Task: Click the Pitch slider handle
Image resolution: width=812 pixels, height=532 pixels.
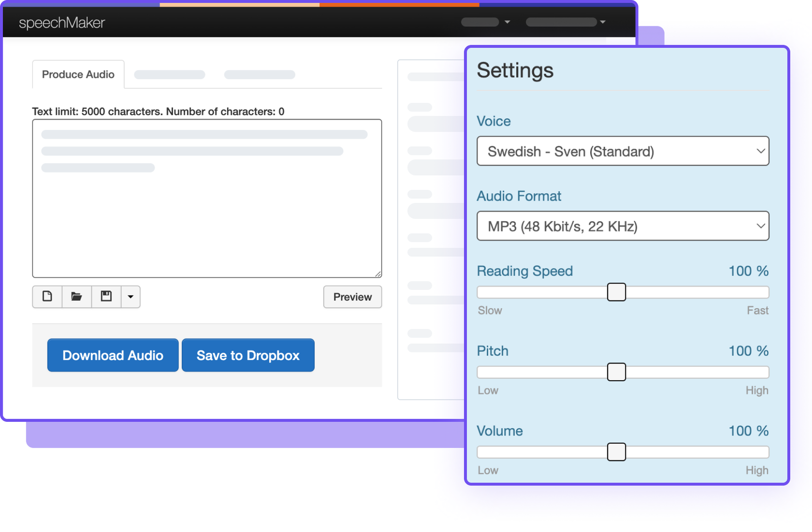Action: tap(616, 372)
